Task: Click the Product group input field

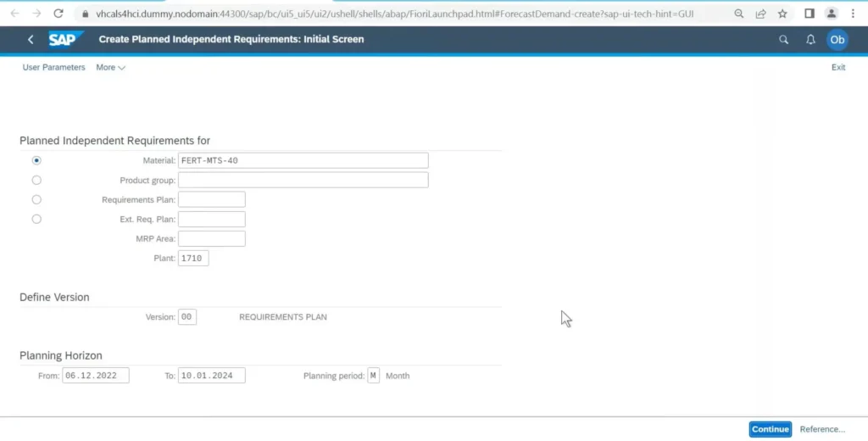Action: coord(303,180)
